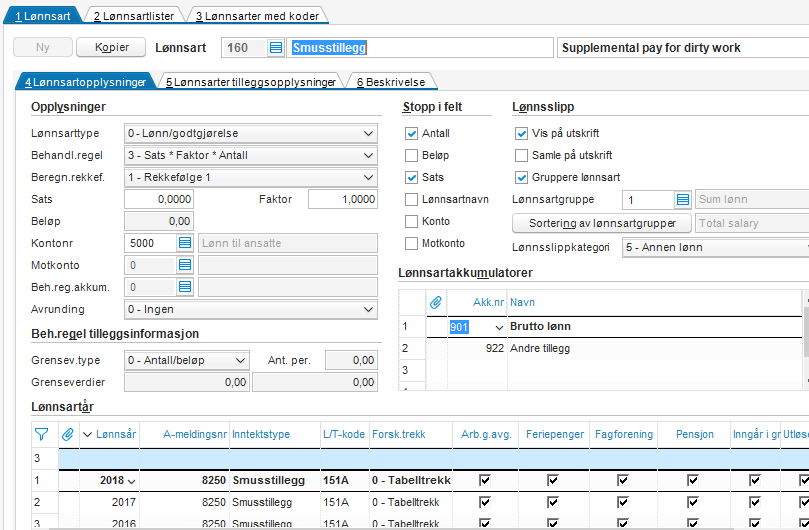Image resolution: width=809 pixels, height=530 pixels.
Task: Switch to 1 Lønnsart tab
Action: click(x=43, y=16)
